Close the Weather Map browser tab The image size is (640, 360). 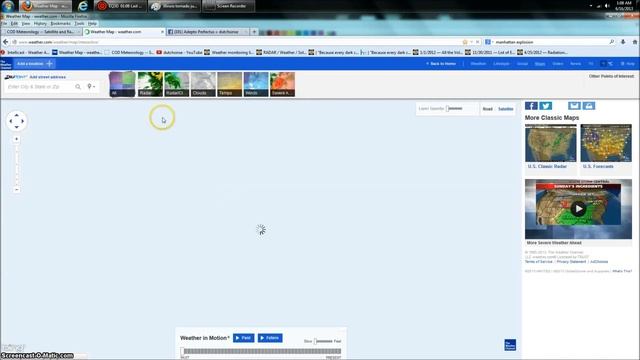(162, 31)
